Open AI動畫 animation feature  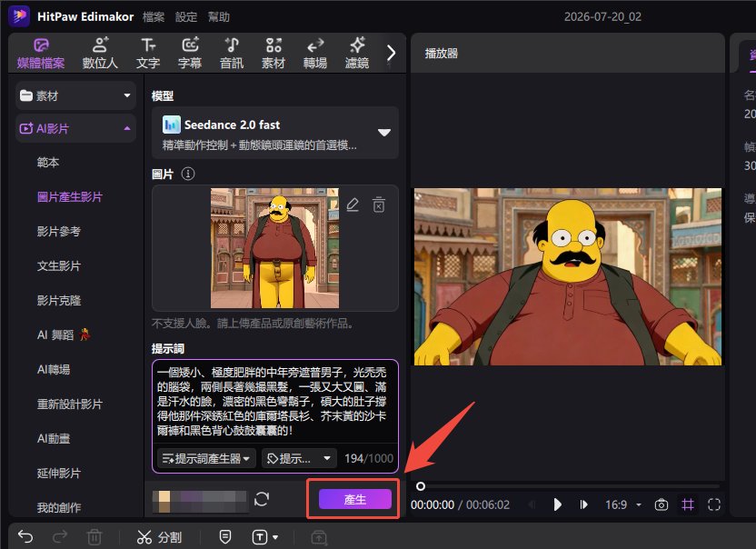54,438
